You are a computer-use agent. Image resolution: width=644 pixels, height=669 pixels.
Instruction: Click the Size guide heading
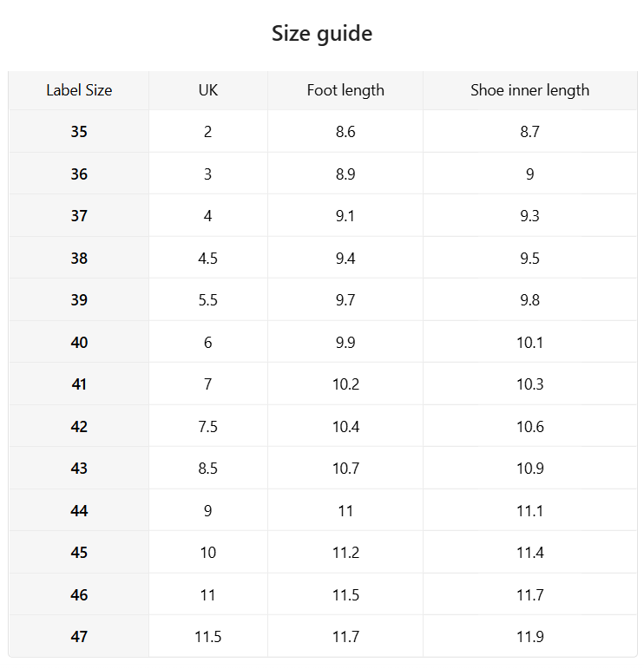click(x=322, y=34)
